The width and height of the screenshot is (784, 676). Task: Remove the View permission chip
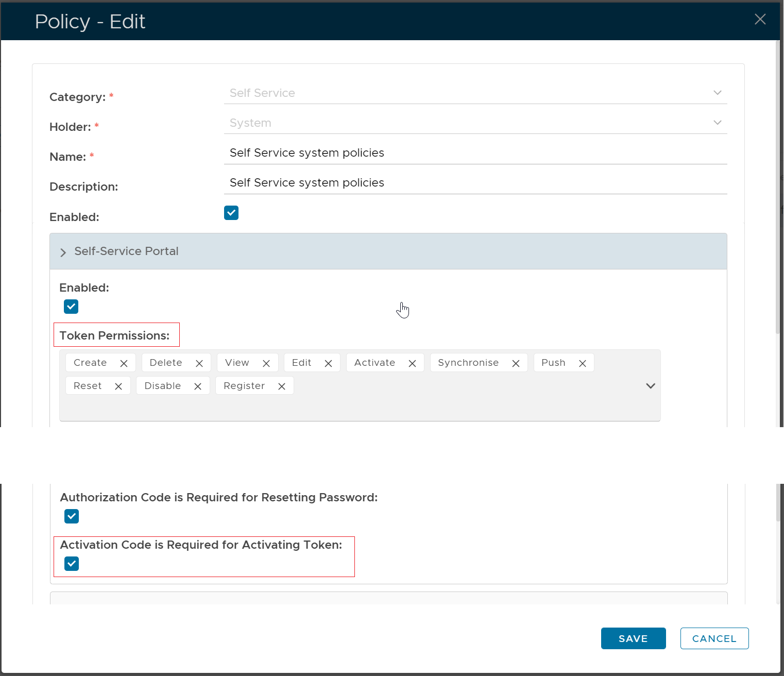pyautogui.click(x=266, y=363)
